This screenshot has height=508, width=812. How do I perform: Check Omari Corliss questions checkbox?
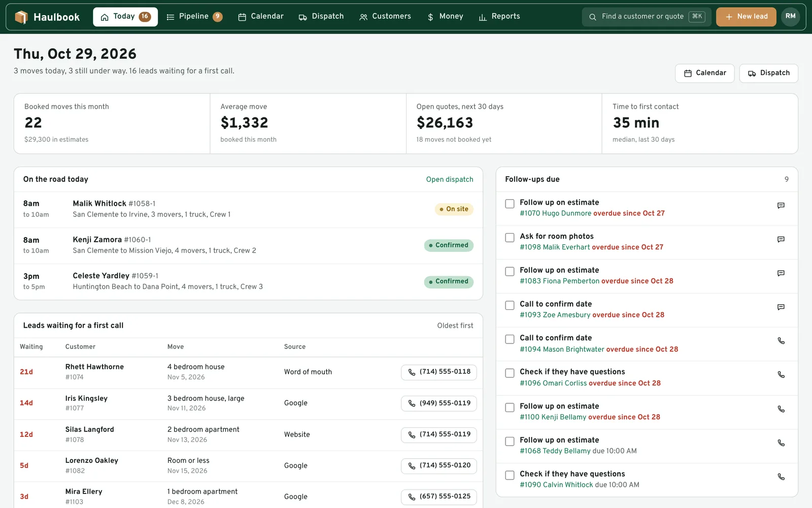click(510, 373)
